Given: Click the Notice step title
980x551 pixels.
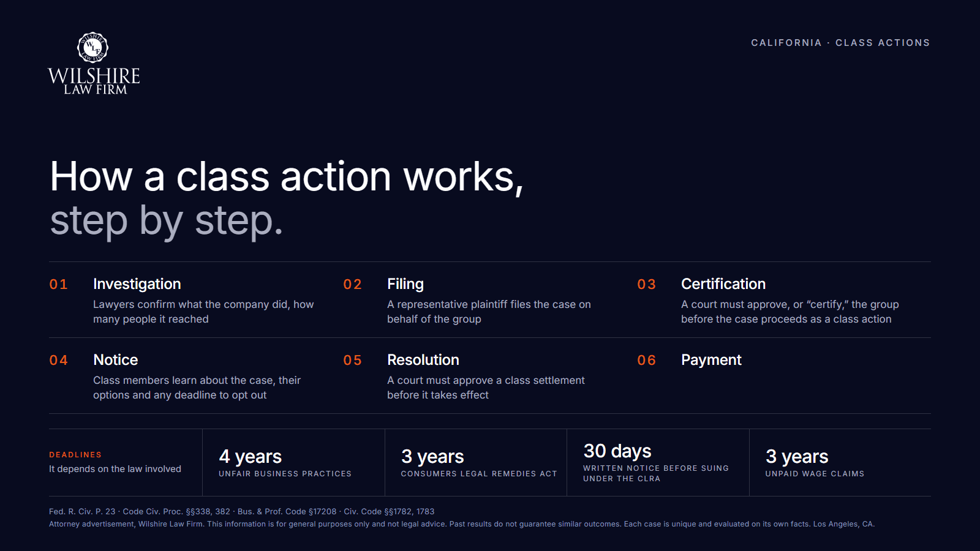Looking at the screenshot, I should point(116,360).
